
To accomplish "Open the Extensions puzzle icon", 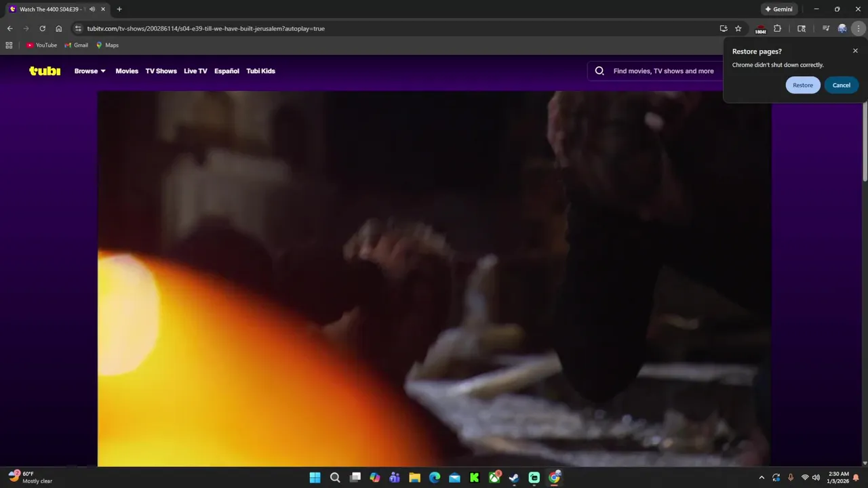I will (778, 28).
